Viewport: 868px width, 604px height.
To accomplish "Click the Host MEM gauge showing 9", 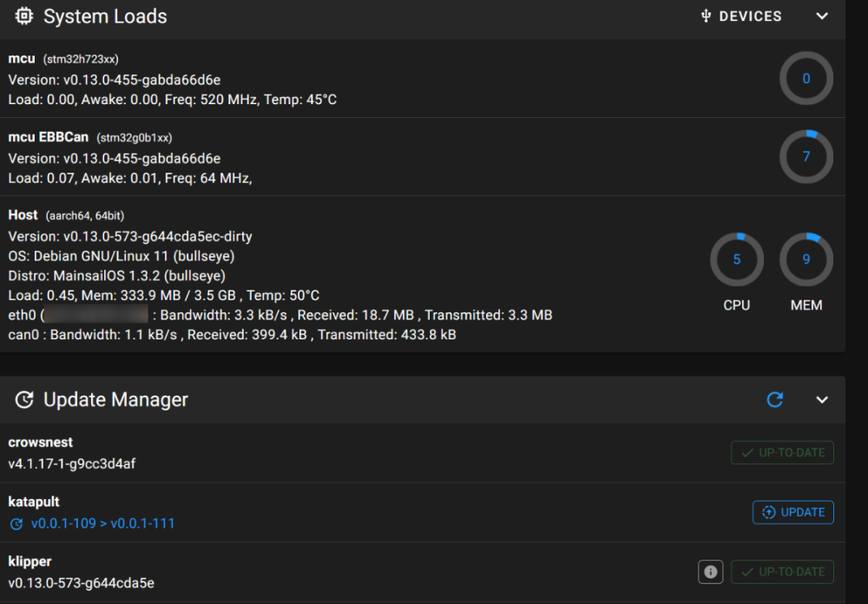I will coord(806,259).
